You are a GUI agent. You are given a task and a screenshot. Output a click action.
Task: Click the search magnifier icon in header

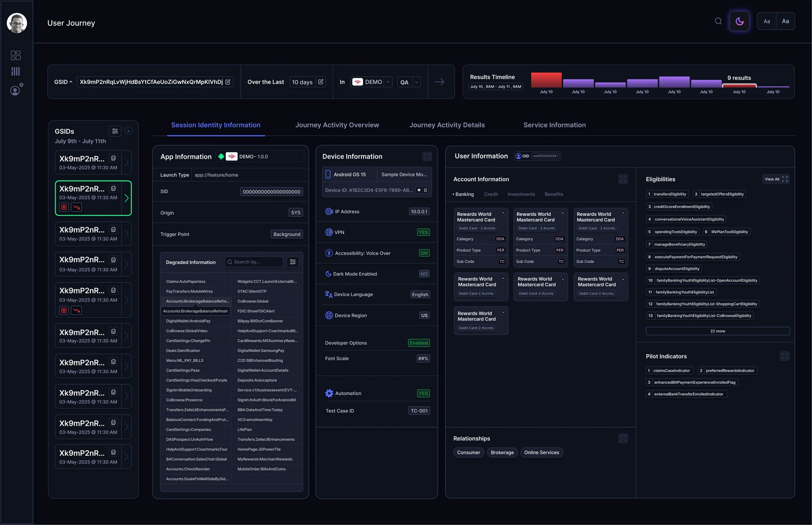718,21
